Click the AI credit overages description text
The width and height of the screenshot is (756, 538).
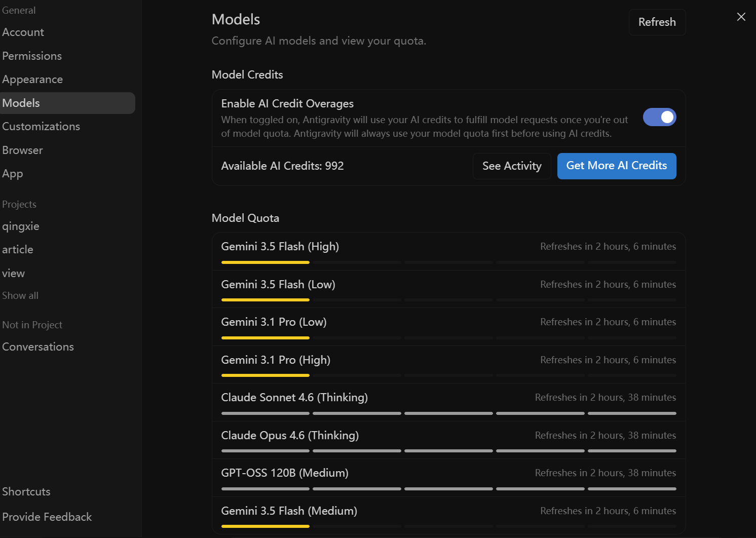point(425,127)
